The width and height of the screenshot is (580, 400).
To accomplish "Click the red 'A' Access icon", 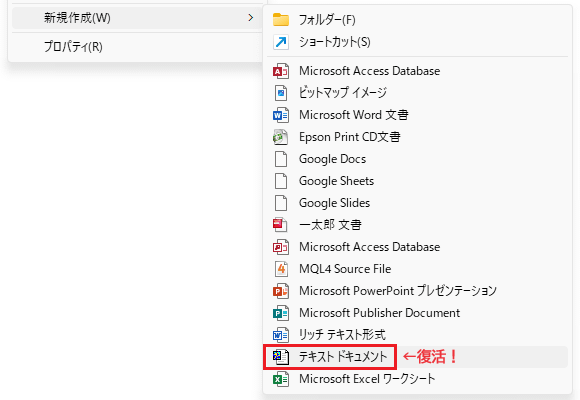I will tap(281, 71).
